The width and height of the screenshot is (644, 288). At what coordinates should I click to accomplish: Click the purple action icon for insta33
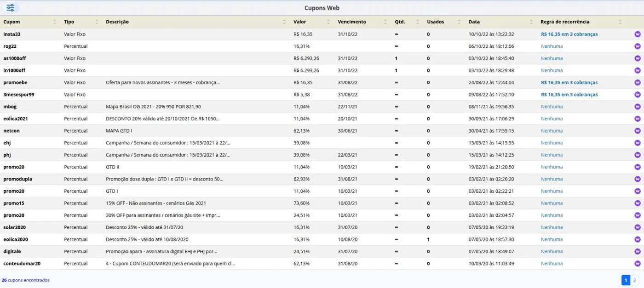638,34
